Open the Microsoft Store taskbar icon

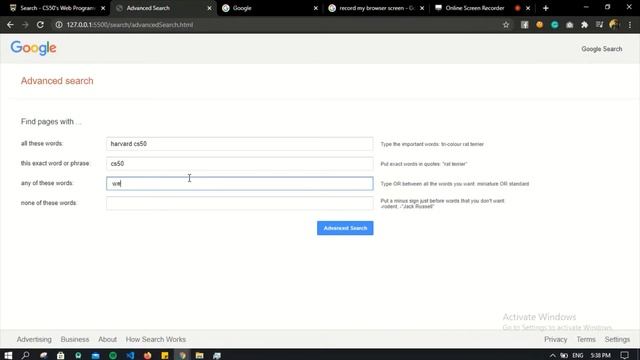[x=60, y=356]
